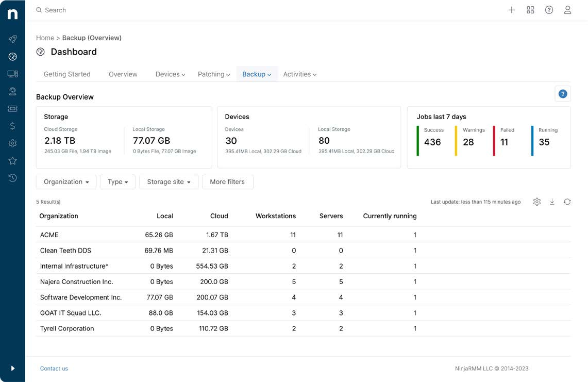
Task: Open the Patching tab menu
Action: (214, 74)
